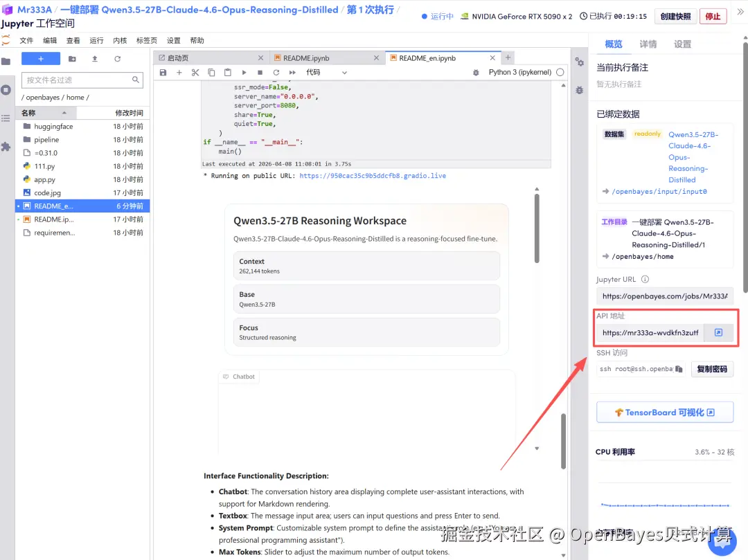The image size is (748, 560).
Task: Copy selected cell in notebook toolbar
Action: click(211, 73)
